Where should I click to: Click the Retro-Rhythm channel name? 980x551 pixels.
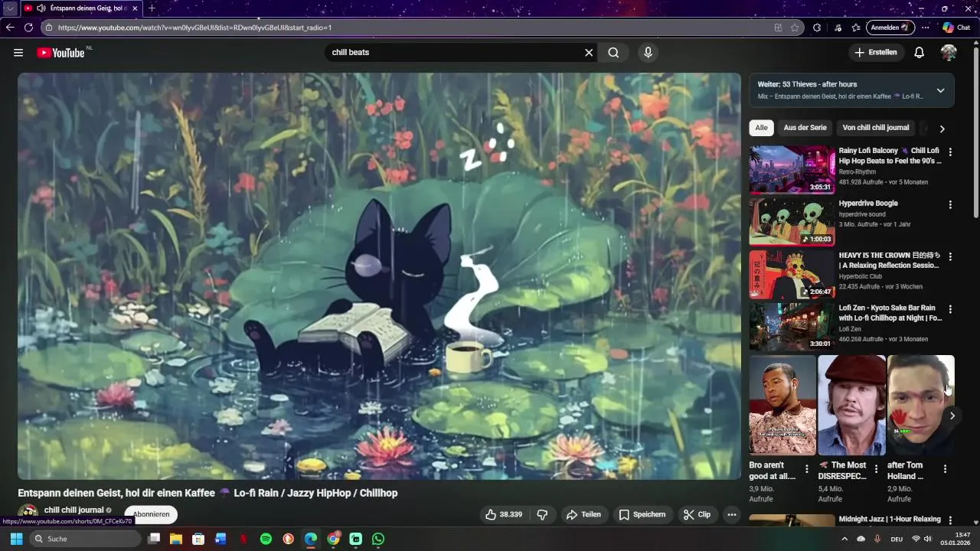click(x=857, y=172)
